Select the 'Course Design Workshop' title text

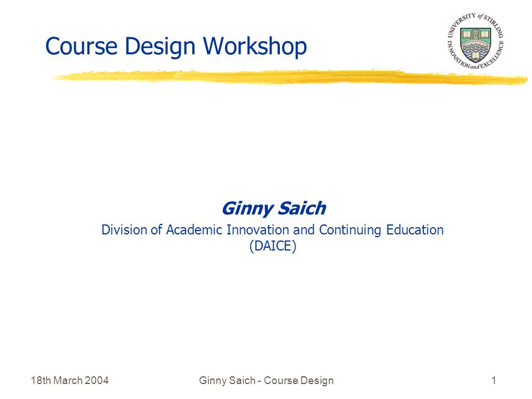(x=176, y=46)
